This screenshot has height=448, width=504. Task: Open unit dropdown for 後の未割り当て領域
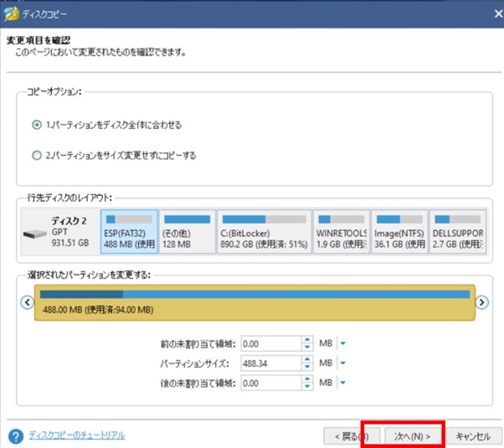[x=342, y=383]
